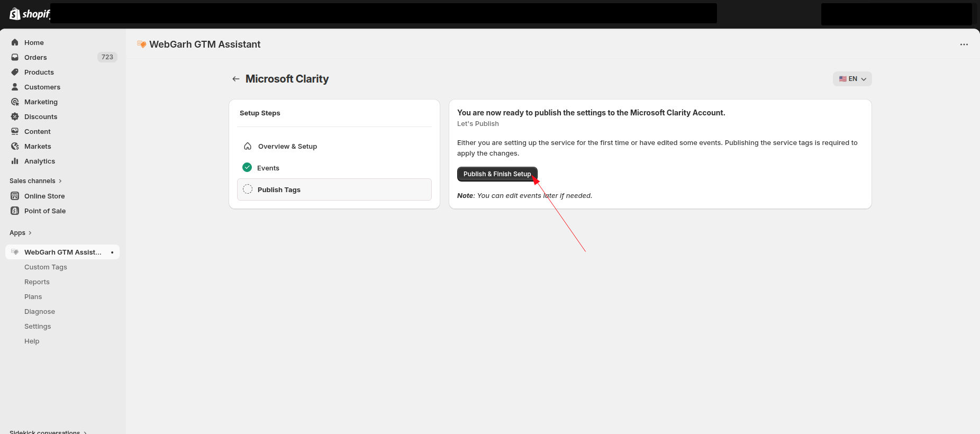
Task: Click the Shopify logo
Action: (x=30, y=14)
